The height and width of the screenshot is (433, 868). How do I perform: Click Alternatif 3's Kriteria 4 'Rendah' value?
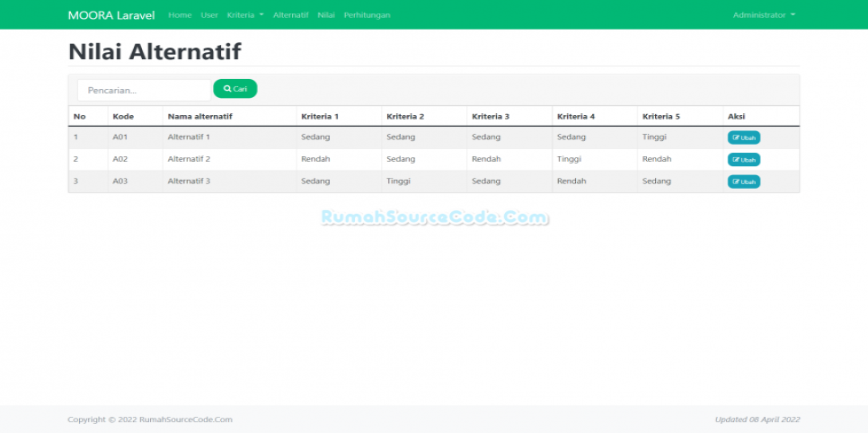(x=571, y=181)
